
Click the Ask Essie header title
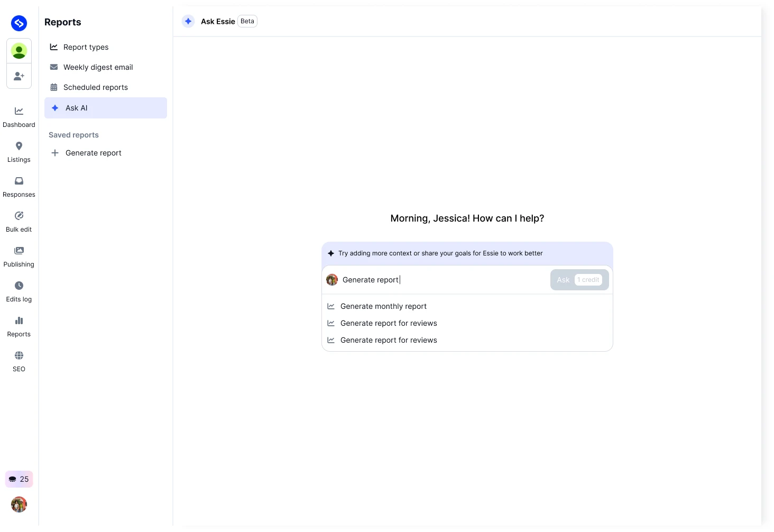click(218, 21)
